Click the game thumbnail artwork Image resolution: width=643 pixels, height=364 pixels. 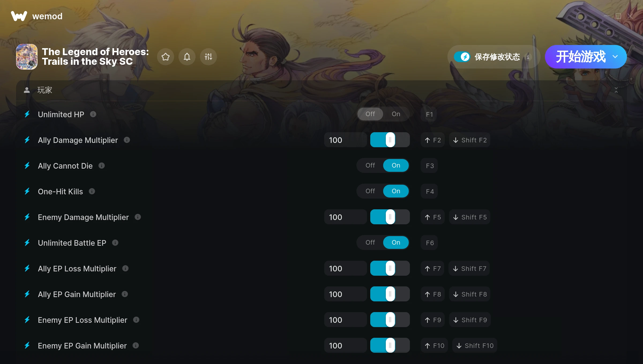pyautogui.click(x=27, y=57)
